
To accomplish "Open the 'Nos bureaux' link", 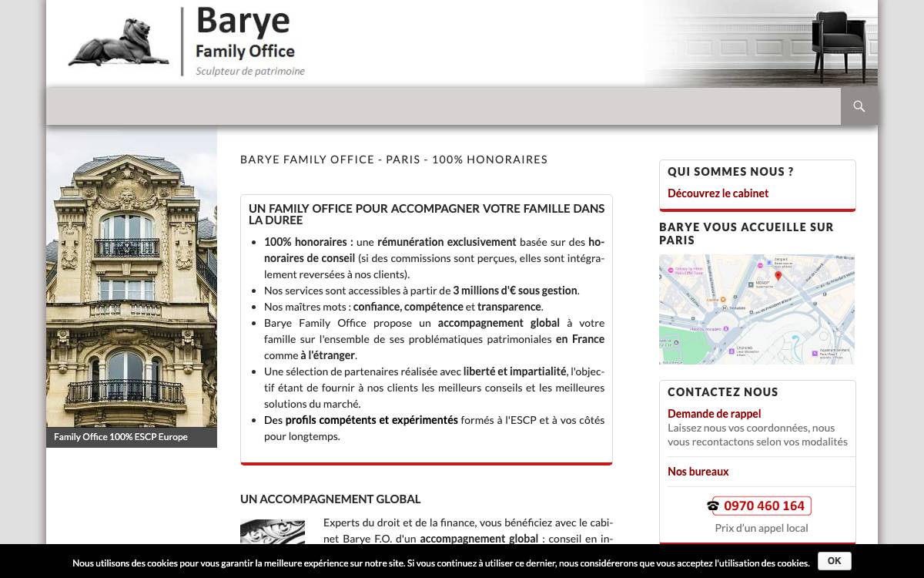I will [x=698, y=472].
